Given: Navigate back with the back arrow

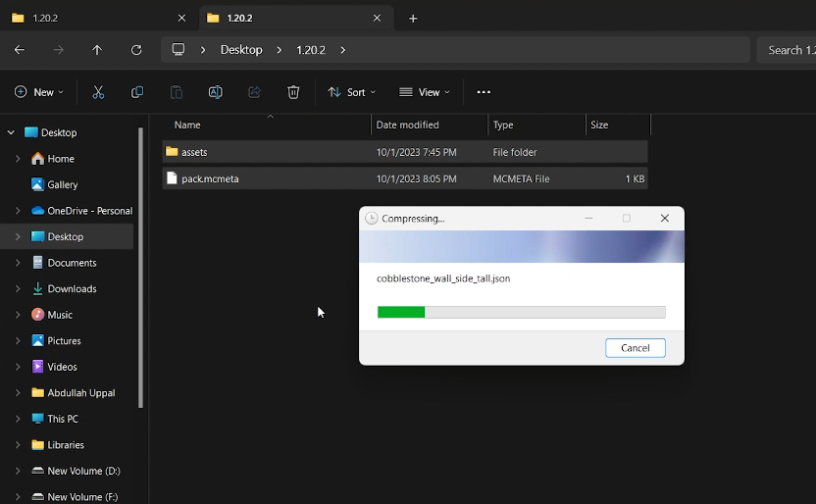Looking at the screenshot, I should pos(20,50).
